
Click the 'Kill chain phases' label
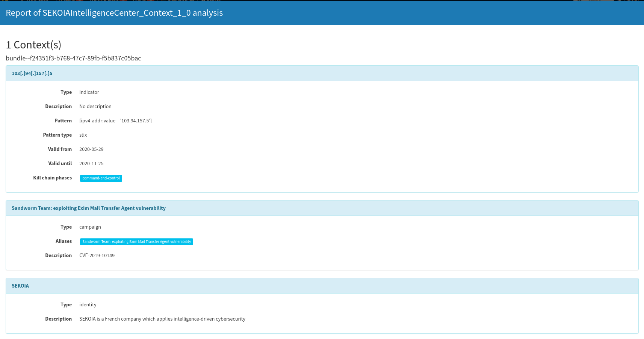pos(52,178)
